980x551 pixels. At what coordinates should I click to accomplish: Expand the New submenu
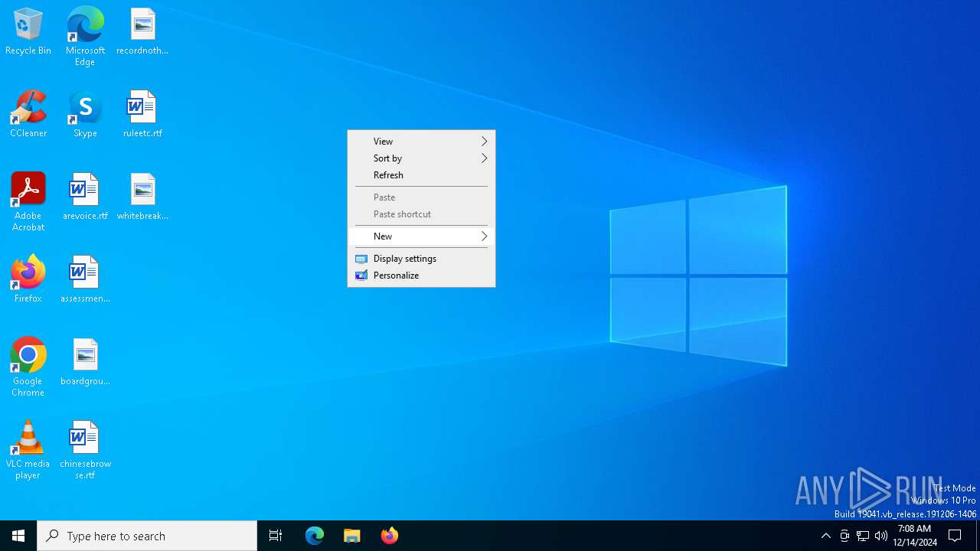pos(421,236)
